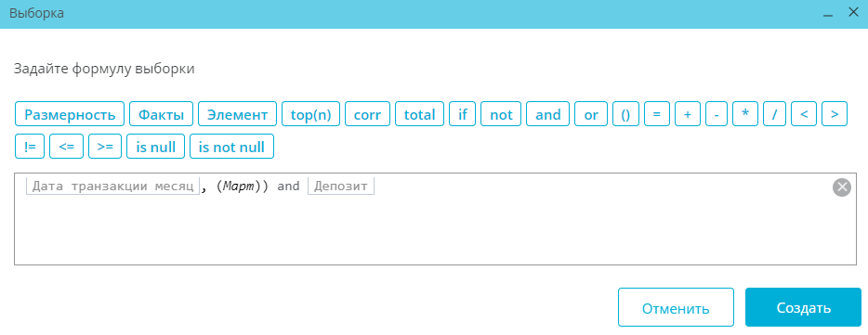The height and width of the screenshot is (335, 868).
Task: Insert parentheses () into formula
Action: 626,114
